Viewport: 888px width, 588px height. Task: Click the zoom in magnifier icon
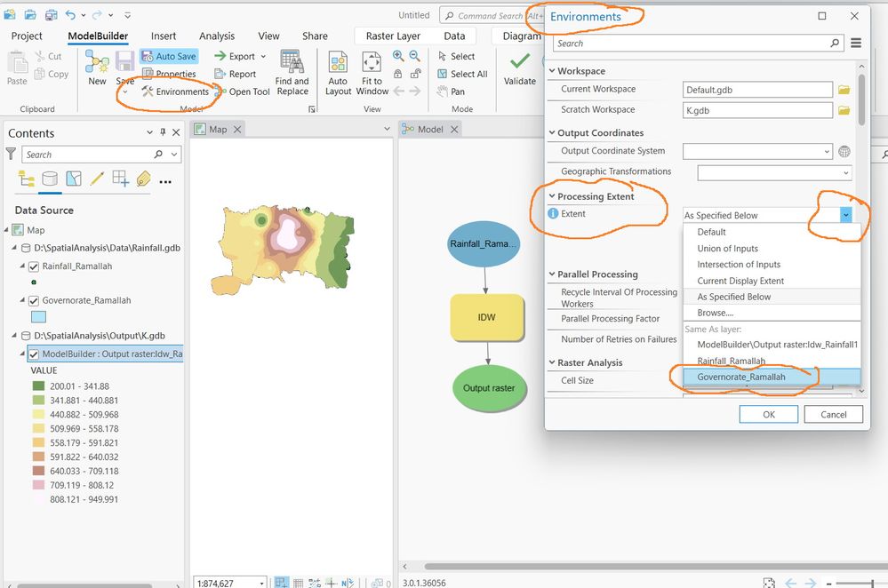398,56
